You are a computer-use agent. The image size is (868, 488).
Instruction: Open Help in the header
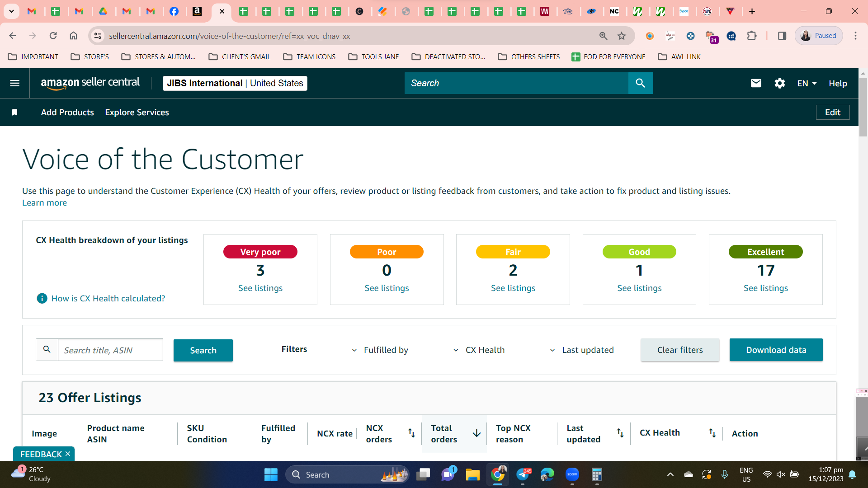[838, 83]
